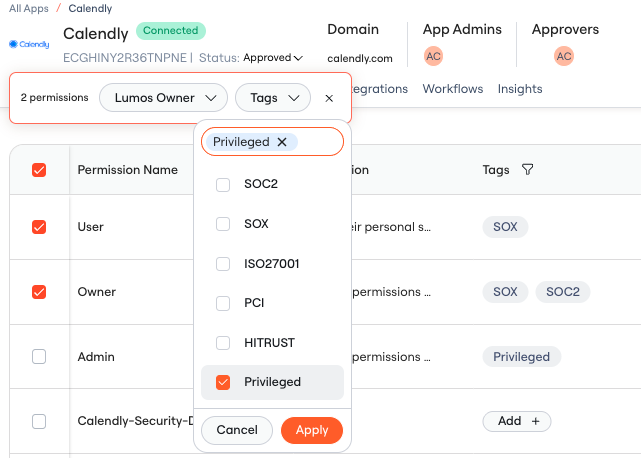Click Add tag button for Calendly-Security row

[x=517, y=421]
